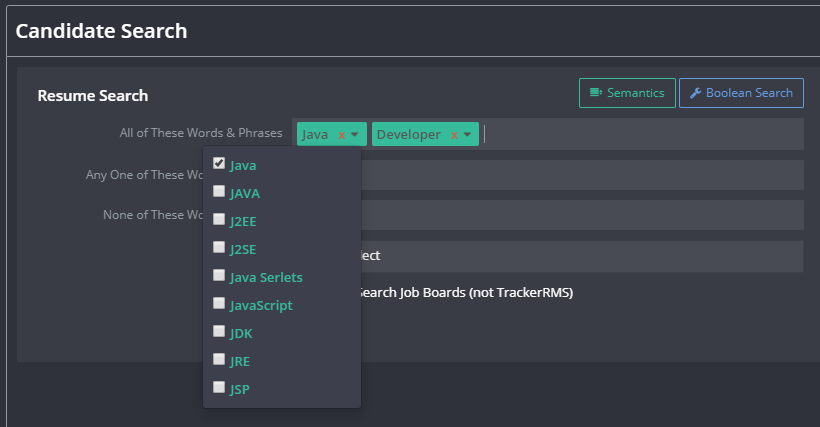This screenshot has width=820, height=427.
Task: Open the Boolean Search button
Action: tap(741, 93)
